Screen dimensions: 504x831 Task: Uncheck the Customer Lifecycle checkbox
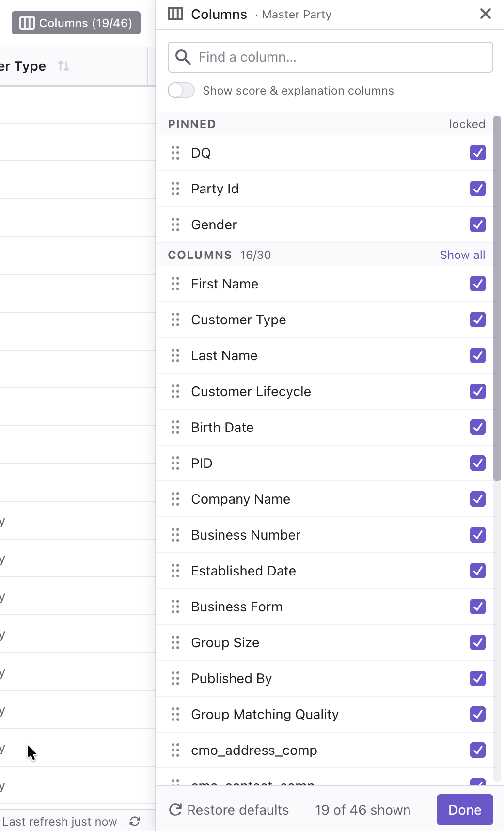pyautogui.click(x=478, y=391)
